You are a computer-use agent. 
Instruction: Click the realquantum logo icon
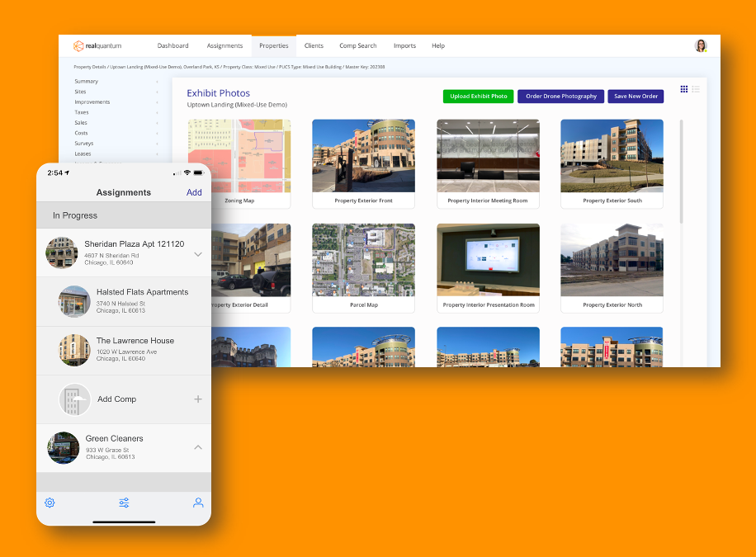pos(78,46)
